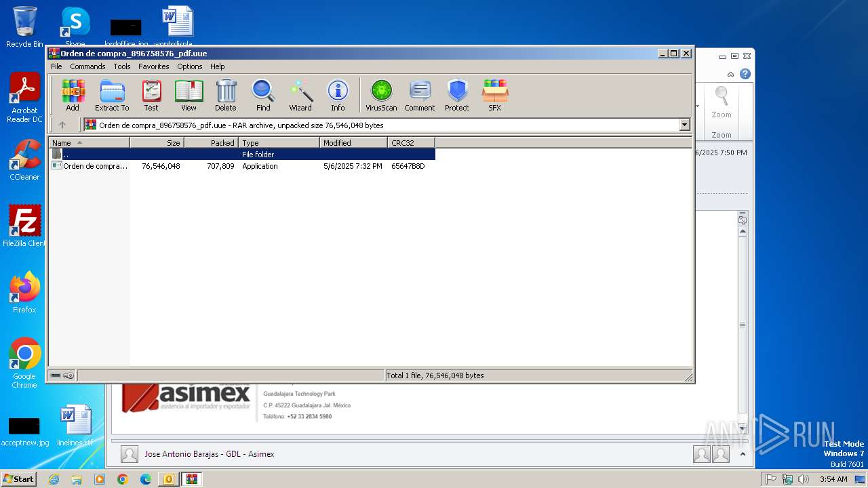
Task: Open the file explorer taskbar icon
Action: (77, 479)
